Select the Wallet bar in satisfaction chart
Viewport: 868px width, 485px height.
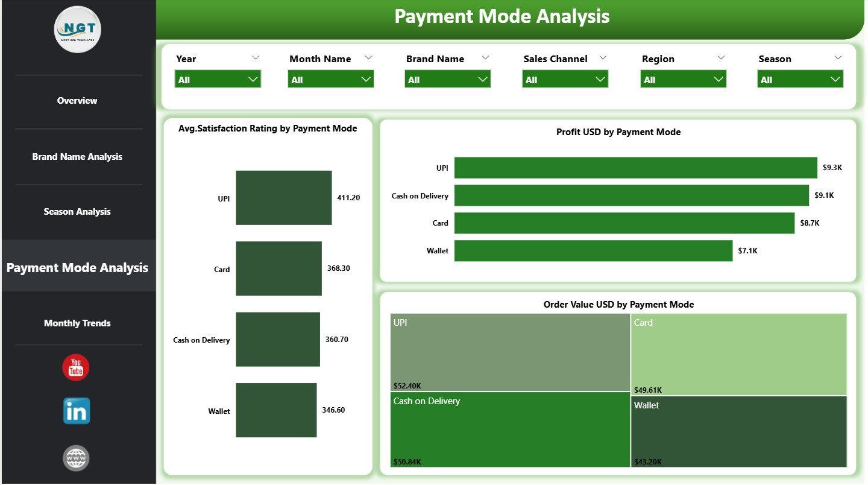click(x=276, y=410)
